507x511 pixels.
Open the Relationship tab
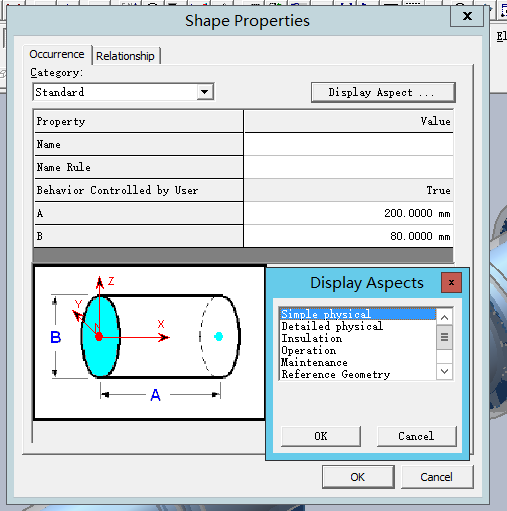coord(125,56)
